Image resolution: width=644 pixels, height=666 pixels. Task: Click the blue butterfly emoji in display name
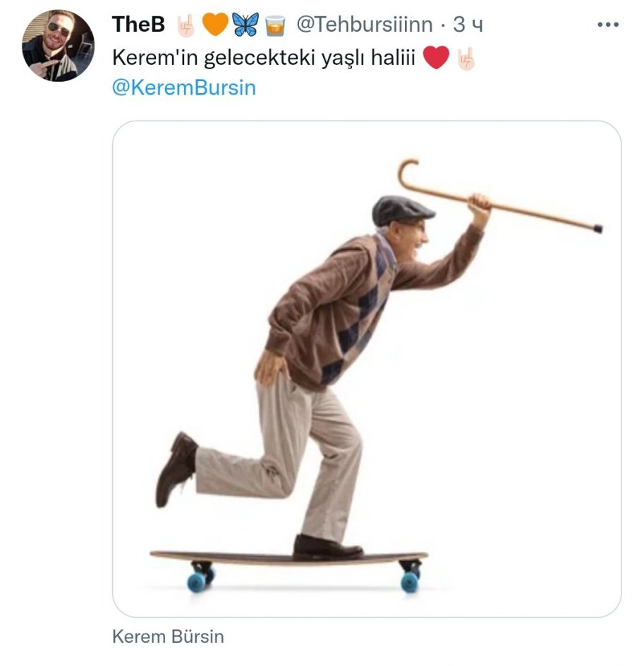coord(245,25)
